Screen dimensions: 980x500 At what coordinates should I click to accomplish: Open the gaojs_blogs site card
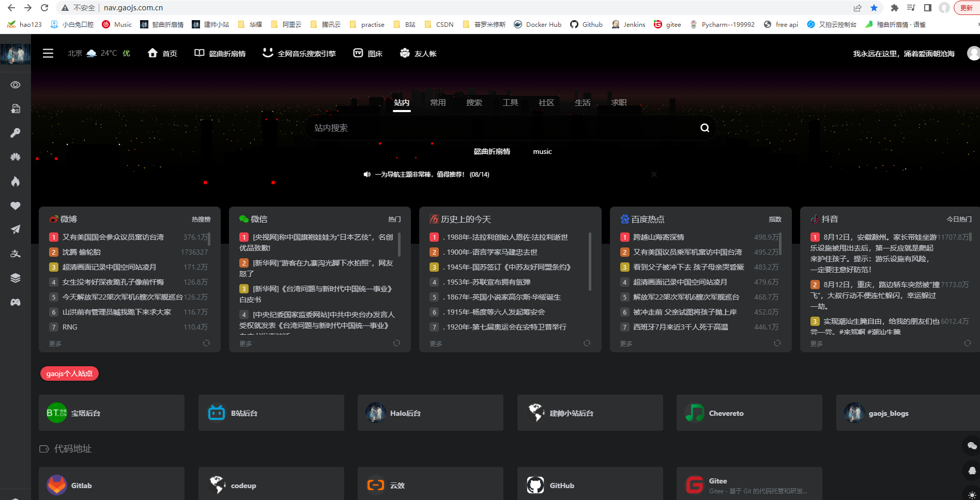(908, 413)
